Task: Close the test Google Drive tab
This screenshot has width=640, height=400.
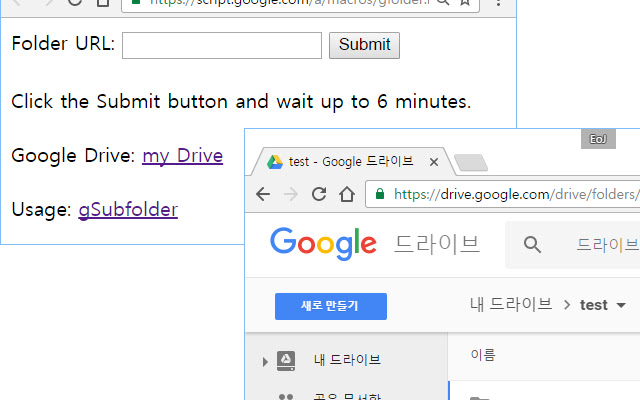Action: coord(434,162)
